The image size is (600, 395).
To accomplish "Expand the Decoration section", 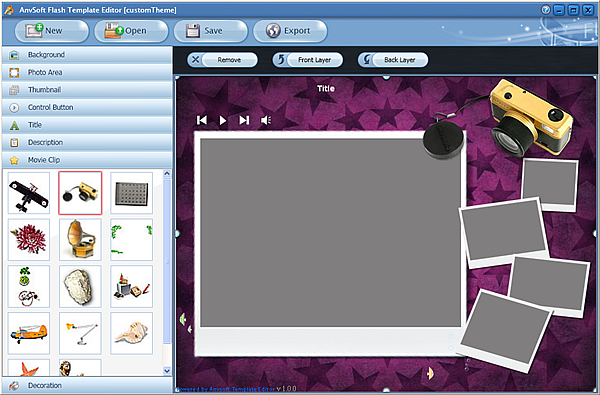I will [x=87, y=385].
